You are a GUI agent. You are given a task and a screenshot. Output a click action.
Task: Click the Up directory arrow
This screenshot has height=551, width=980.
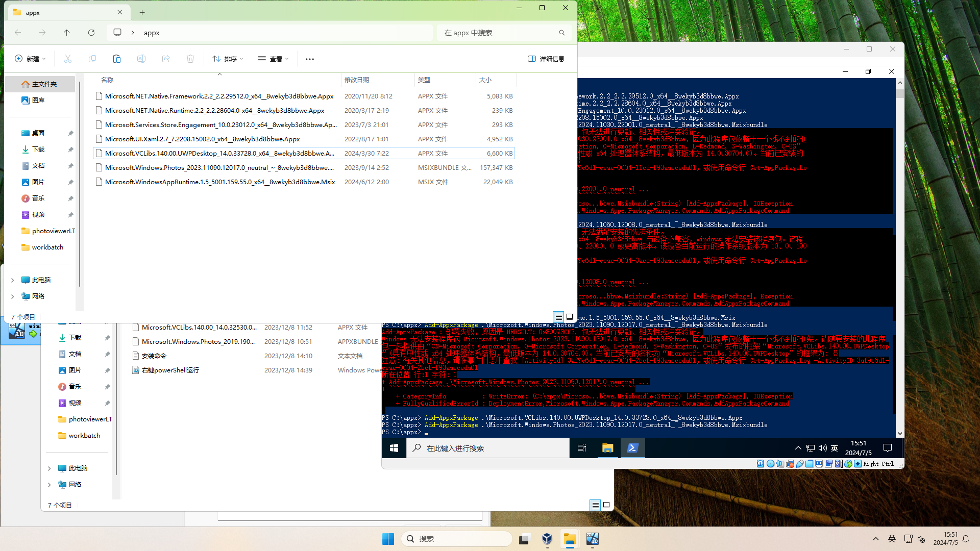click(67, 33)
